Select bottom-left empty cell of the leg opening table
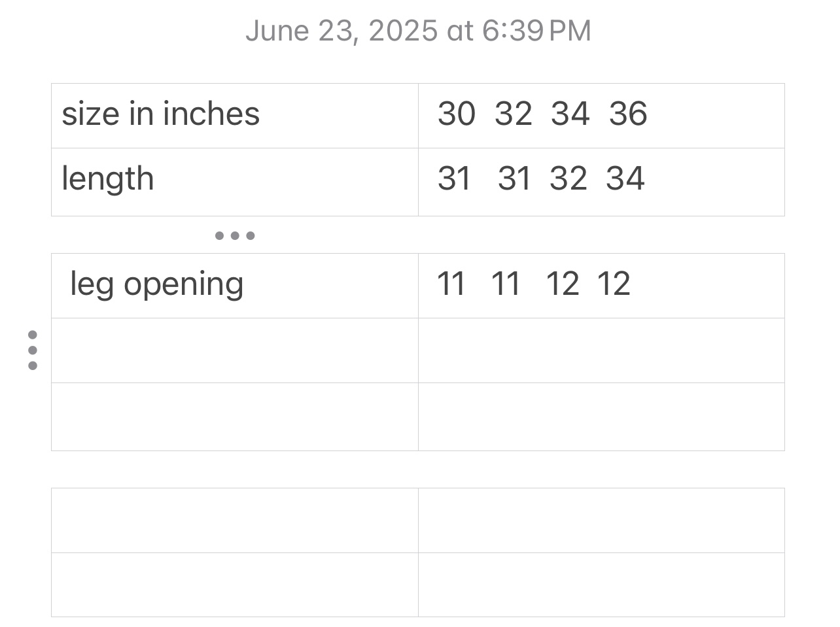Screen dimensions: 840x627 (x=235, y=416)
